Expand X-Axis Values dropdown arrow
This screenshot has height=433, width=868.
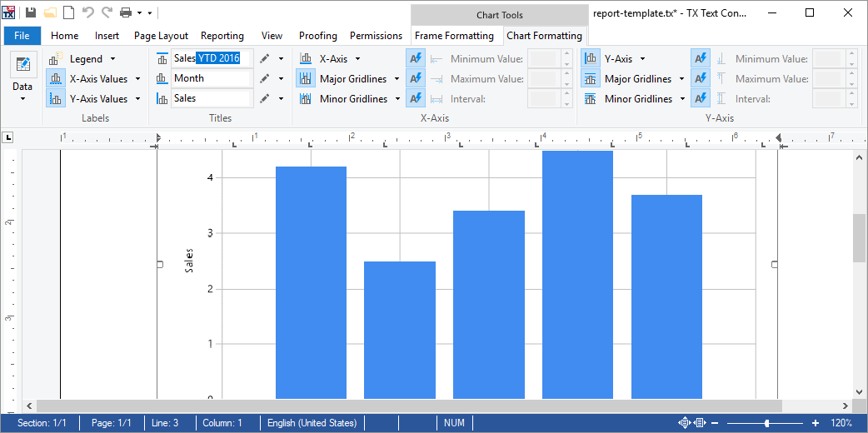pos(137,78)
